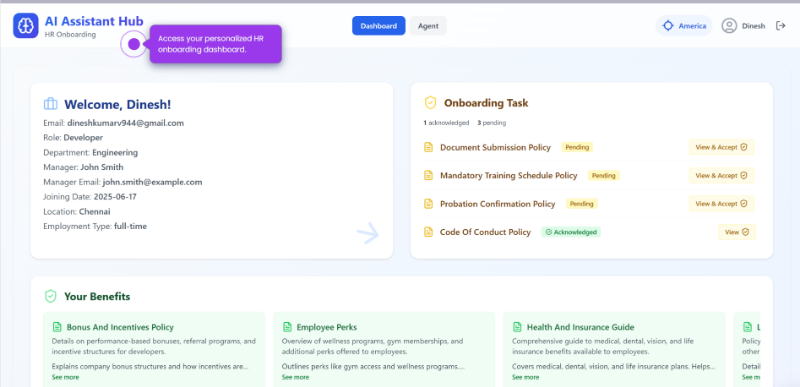Click the Pending badge for Document Submission Policy
The height and width of the screenshot is (387, 800).
(577, 147)
